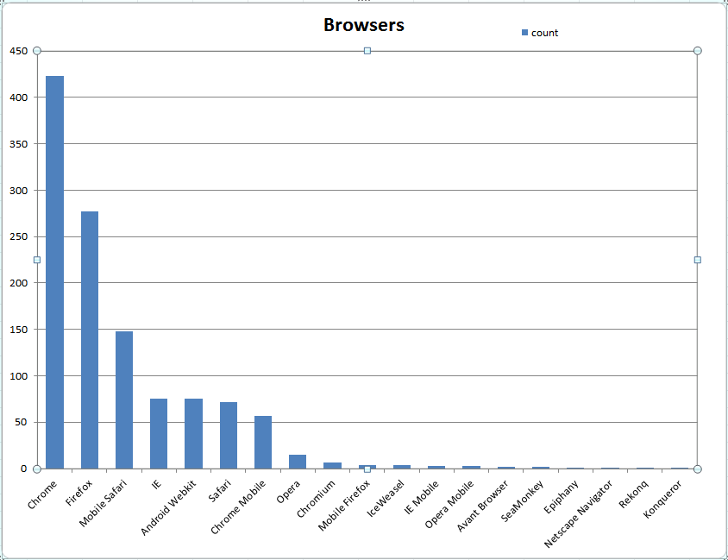Viewport: 728px width, 560px height.
Task: Click the Rekonq axis label
Action: click(634, 494)
